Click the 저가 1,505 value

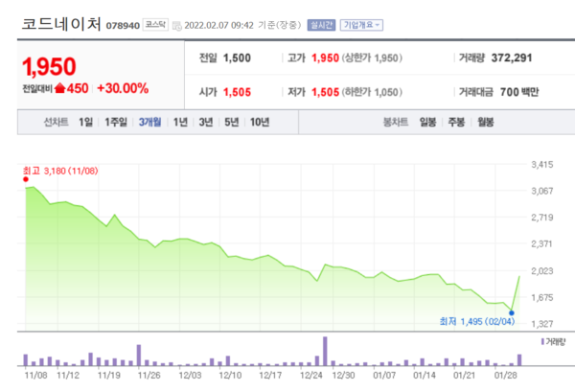[325, 92]
